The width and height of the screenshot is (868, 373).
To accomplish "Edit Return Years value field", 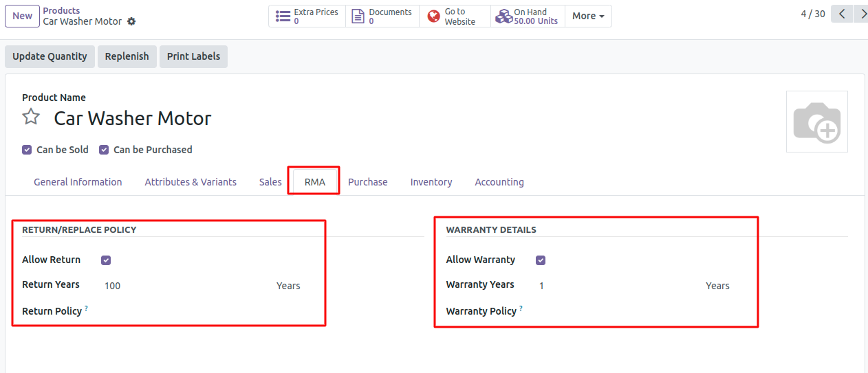I will click(186, 286).
